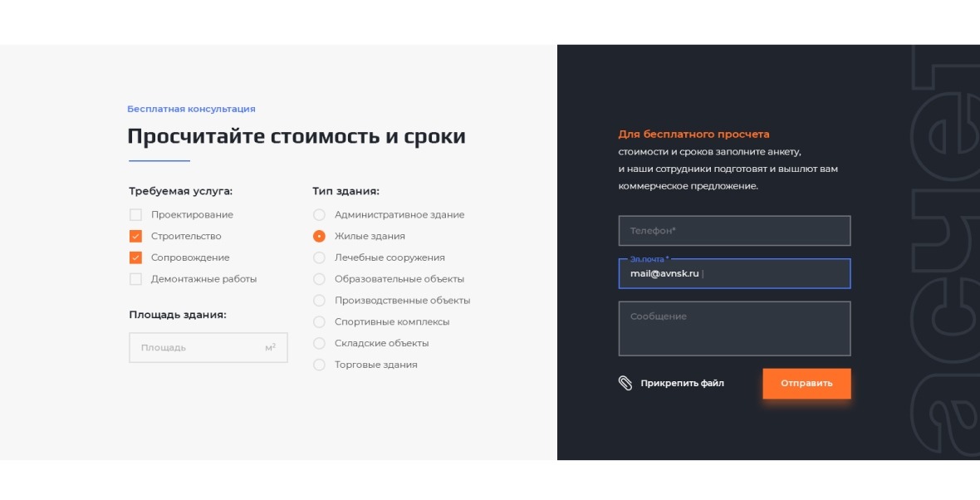Select Складские объекты radio option

coord(319,343)
